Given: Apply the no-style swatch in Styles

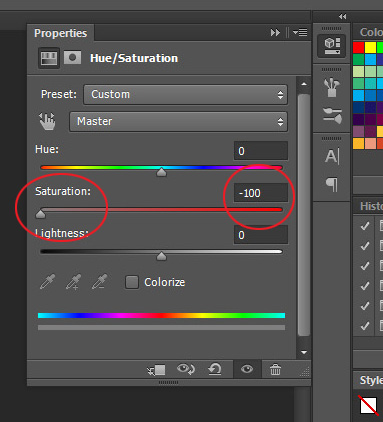Looking at the screenshot, I should coord(369,406).
